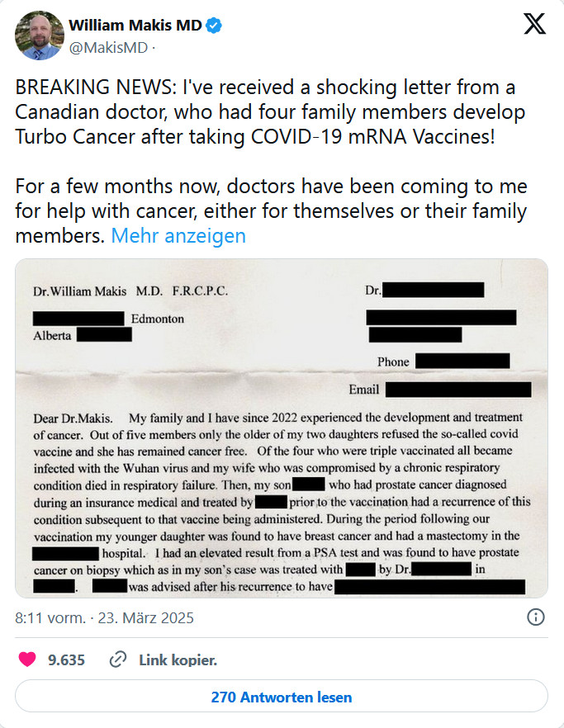Expand the post with Mehr anzeigen

tap(178, 235)
